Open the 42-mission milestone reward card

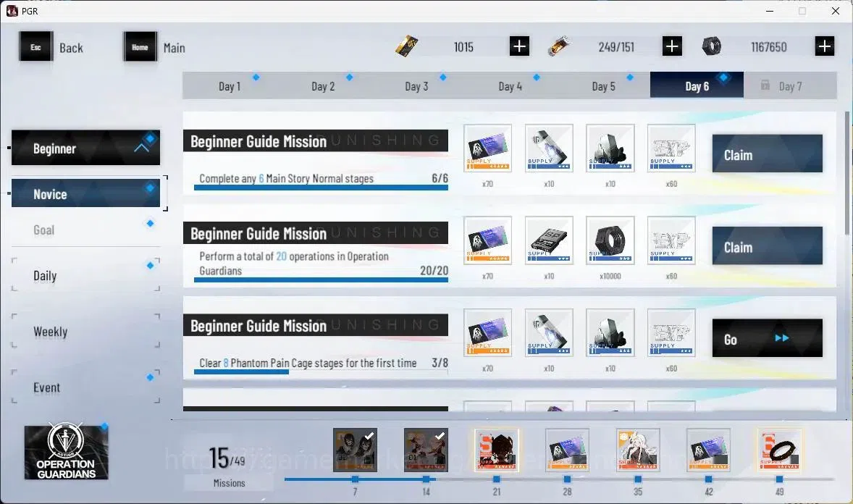(x=708, y=450)
